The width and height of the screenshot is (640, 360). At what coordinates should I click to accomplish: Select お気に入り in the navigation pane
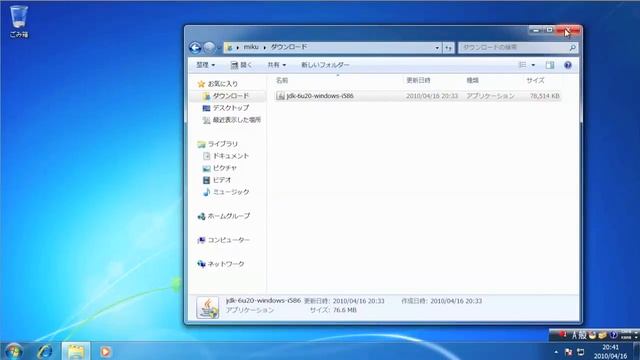218,84
